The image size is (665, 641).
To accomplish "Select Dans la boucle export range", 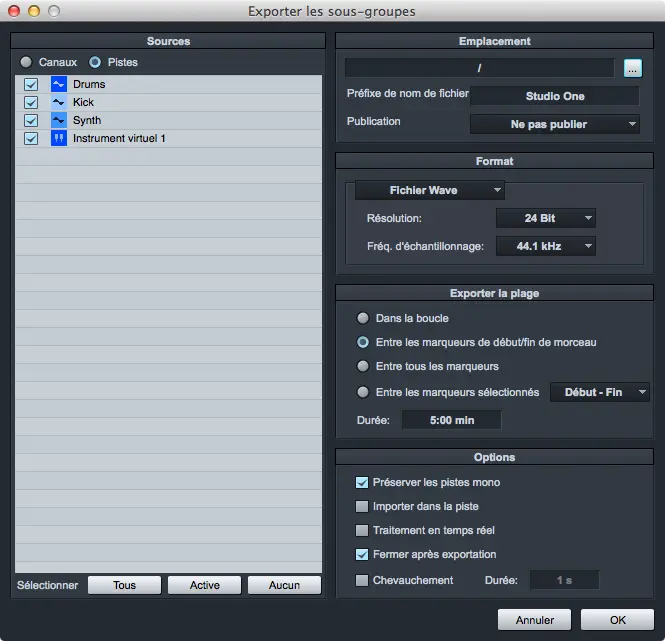I will 362,318.
